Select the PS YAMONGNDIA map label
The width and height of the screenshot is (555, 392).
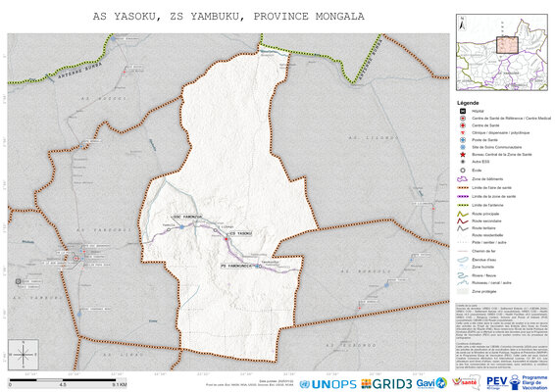[x=235, y=266]
